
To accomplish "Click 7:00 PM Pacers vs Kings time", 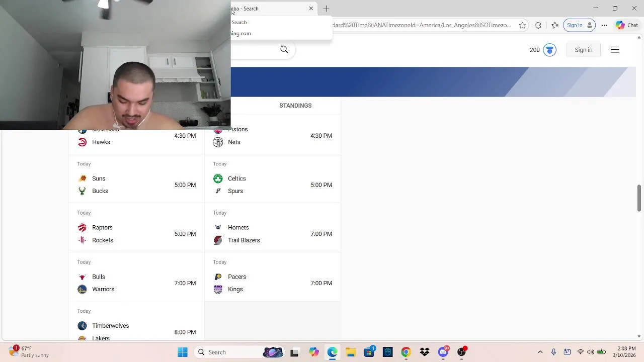I will (x=321, y=283).
